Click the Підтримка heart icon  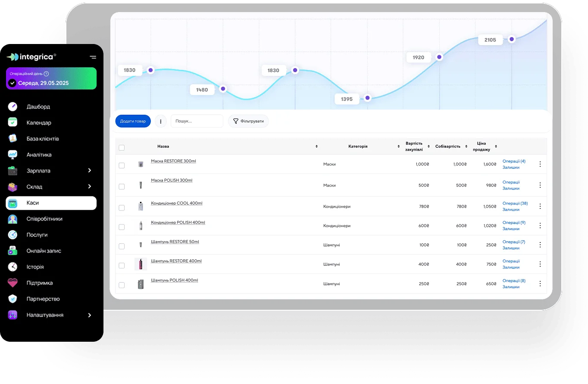(x=13, y=283)
